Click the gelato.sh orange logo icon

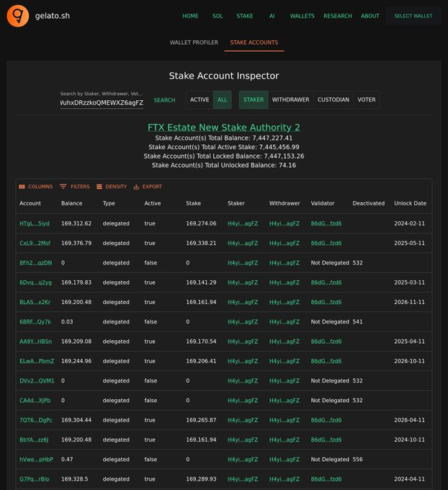(18, 16)
